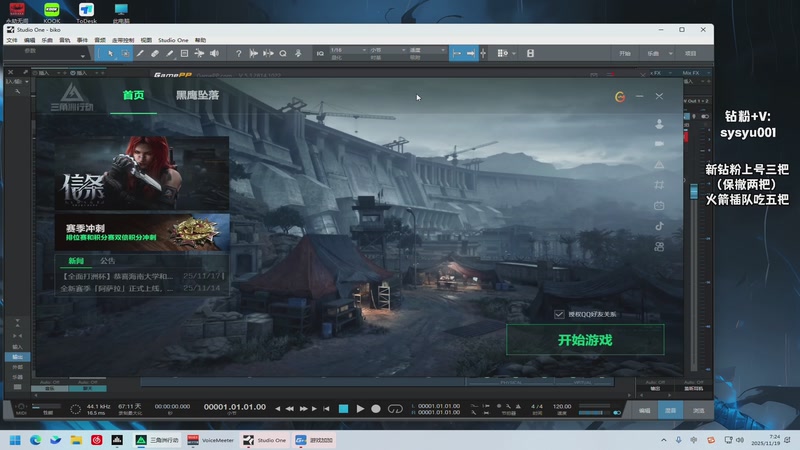
Task: Click the orange G refresh icon in launcher
Action: (620, 96)
